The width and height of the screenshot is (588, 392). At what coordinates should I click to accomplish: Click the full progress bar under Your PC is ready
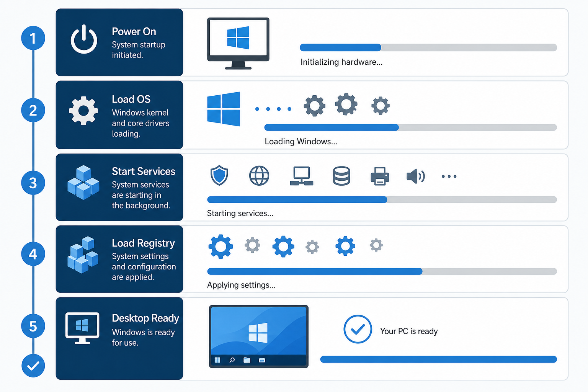[438, 359]
